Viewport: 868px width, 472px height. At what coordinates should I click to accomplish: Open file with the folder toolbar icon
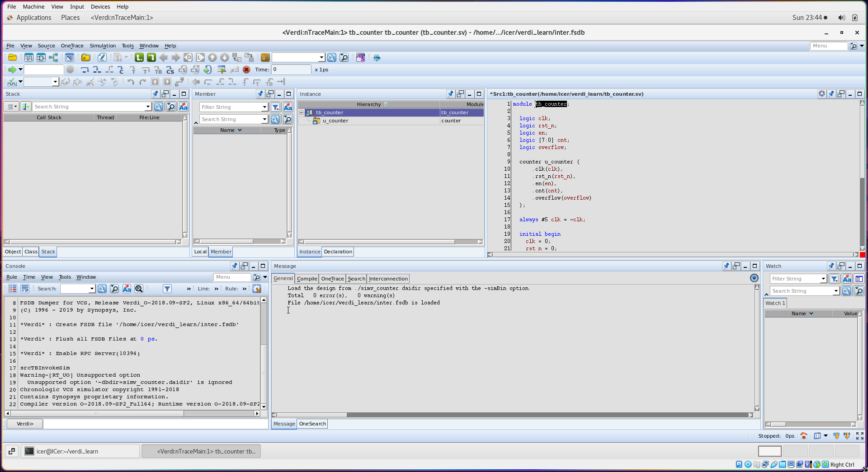[x=13, y=57]
